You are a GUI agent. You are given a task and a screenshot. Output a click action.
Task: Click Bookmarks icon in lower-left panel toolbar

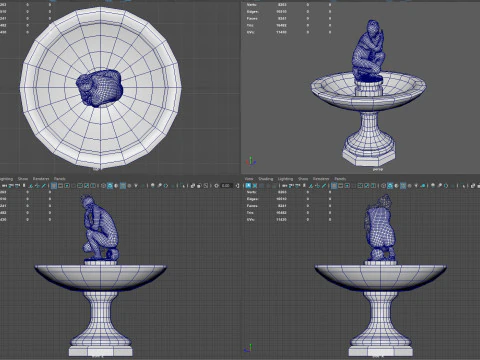pyautogui.click(x=24, y=186)
